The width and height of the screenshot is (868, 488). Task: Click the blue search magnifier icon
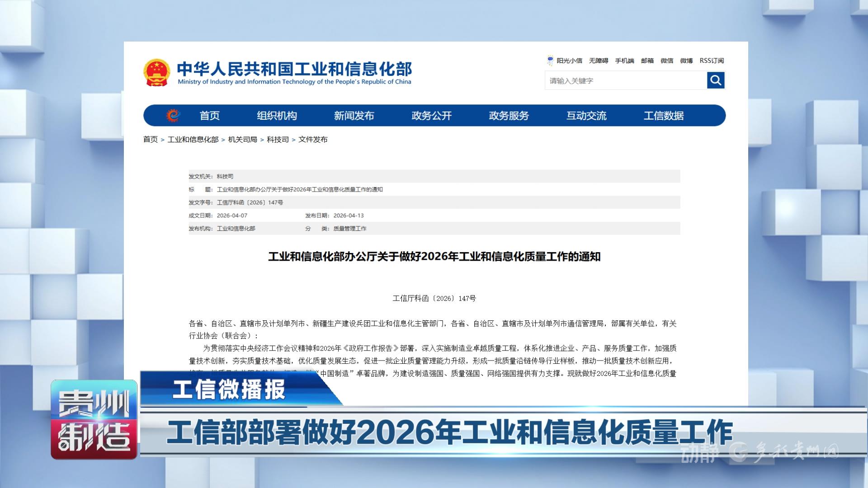[716, 80]
